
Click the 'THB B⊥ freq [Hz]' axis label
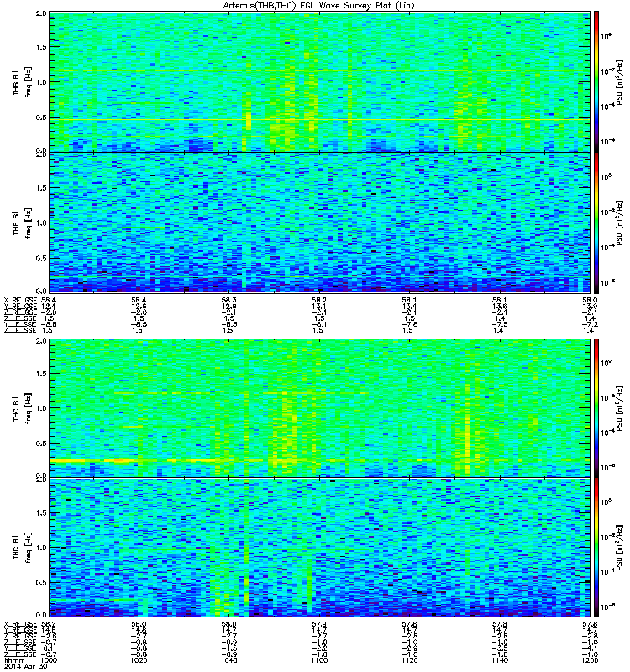click(x=22, y=82)
